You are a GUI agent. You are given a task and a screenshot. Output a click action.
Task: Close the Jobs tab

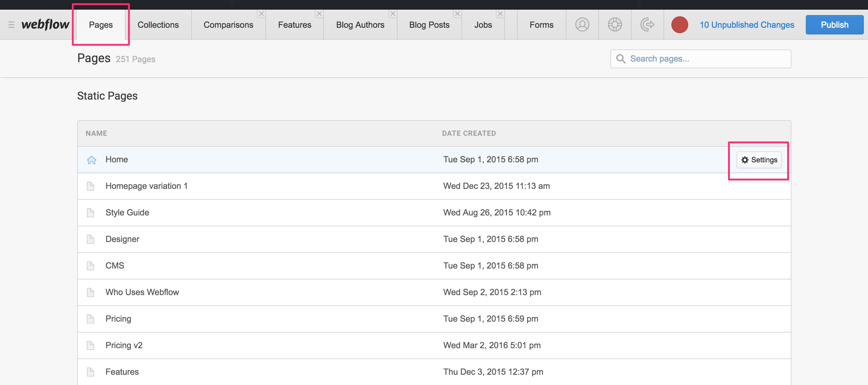(x=500, y=14)
